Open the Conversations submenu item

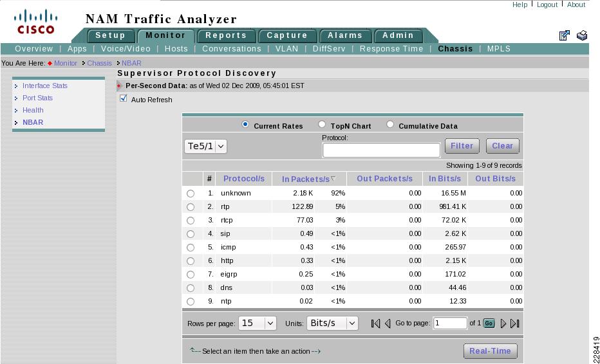232,49
